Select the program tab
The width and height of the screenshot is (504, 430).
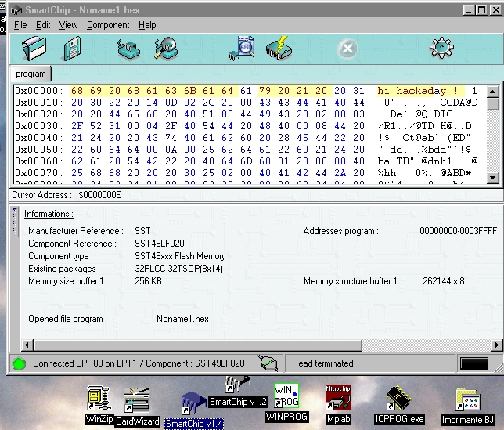point(31,74)
